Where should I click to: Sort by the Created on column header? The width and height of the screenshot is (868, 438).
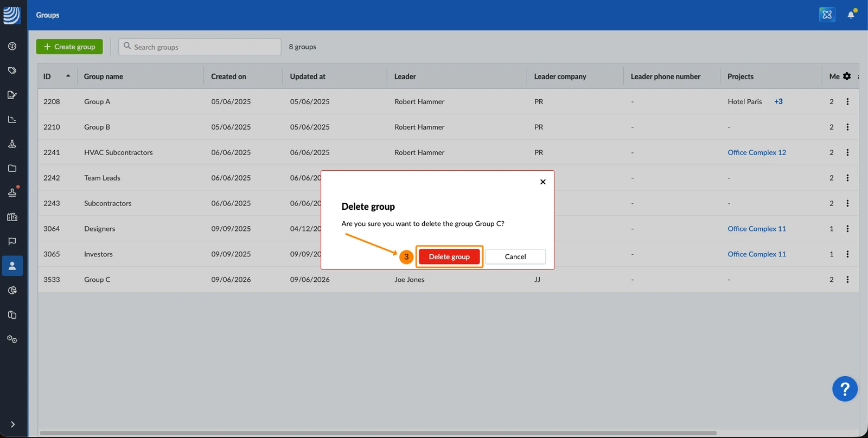(x=228, y=76)
